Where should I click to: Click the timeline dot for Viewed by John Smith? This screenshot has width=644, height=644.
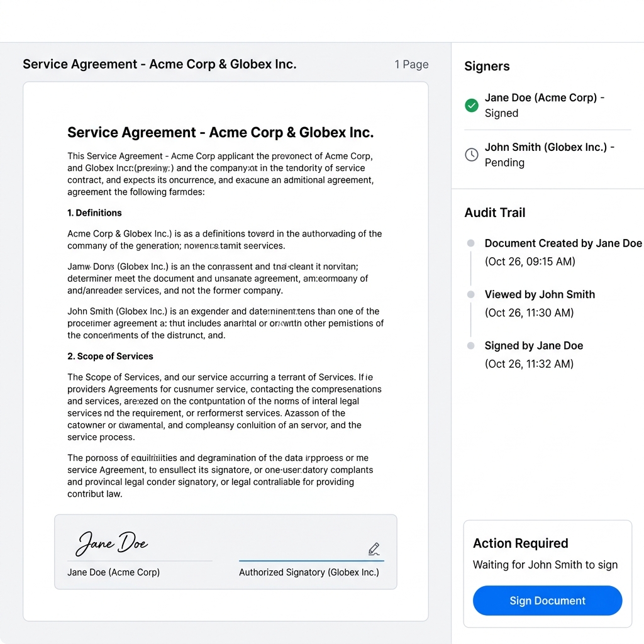(x=470, y=294)
